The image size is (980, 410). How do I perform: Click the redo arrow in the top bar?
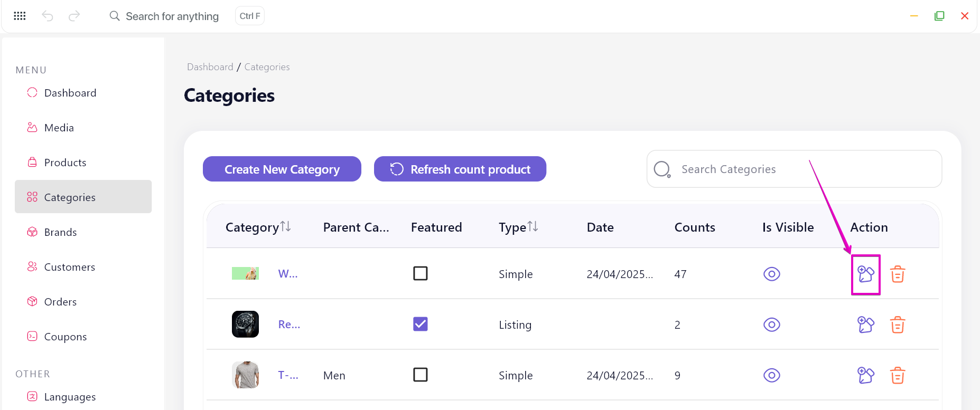tap(74, 16)
